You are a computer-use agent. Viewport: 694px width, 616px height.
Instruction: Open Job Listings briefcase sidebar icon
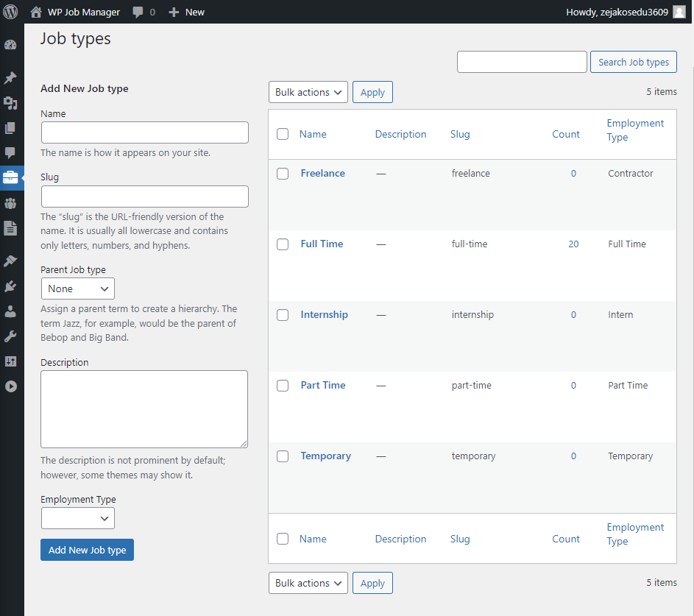10,177
